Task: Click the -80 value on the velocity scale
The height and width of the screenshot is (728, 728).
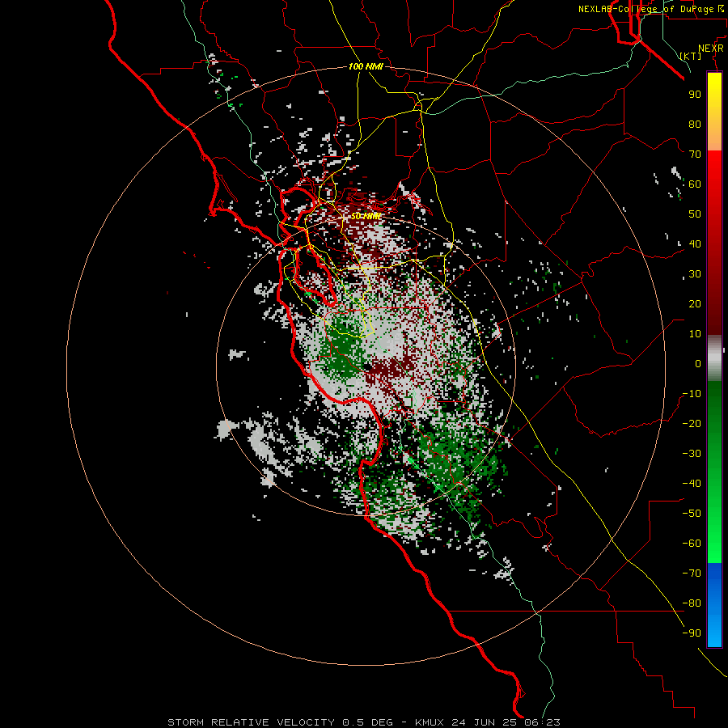Action: pyautogui.click(x=692, y=603)
